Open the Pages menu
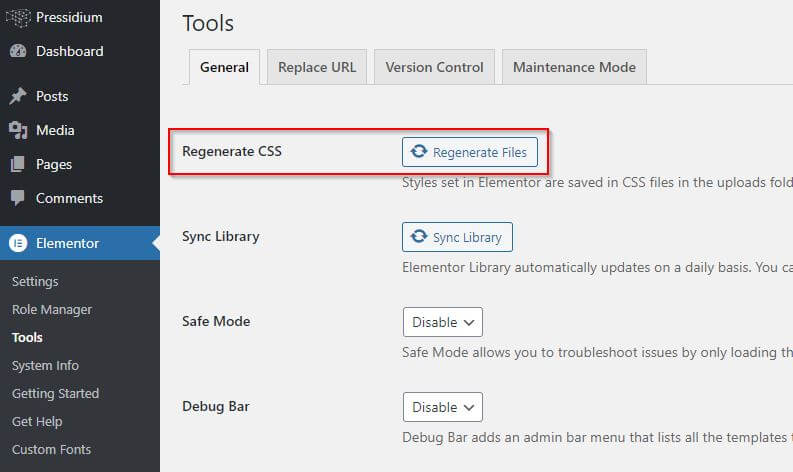793x472 pixels. (x=80, y=164)
